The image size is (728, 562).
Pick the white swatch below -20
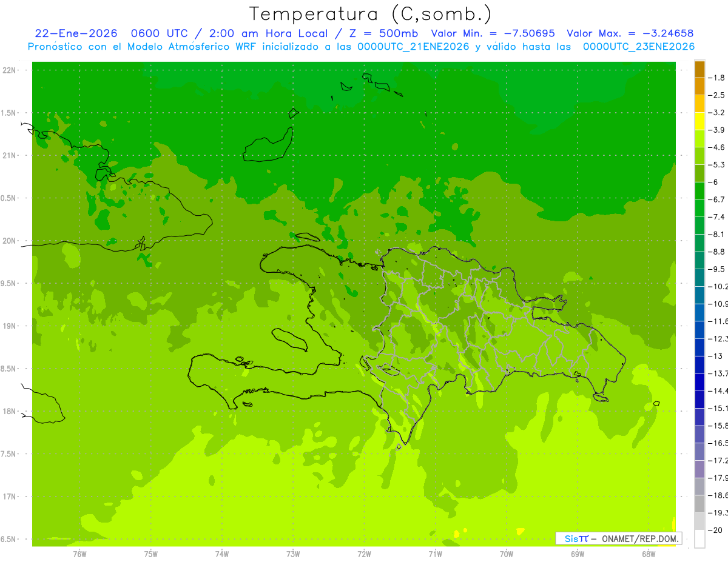(699, 539)
